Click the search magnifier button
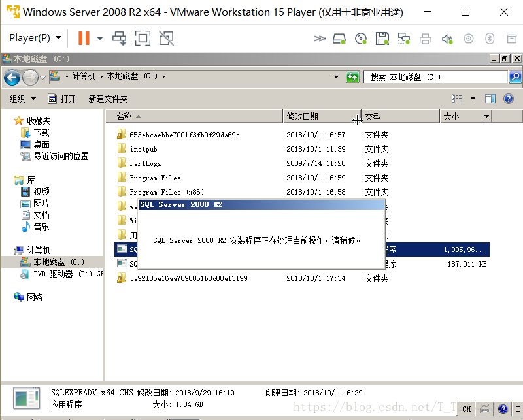 tap(515, 77)
